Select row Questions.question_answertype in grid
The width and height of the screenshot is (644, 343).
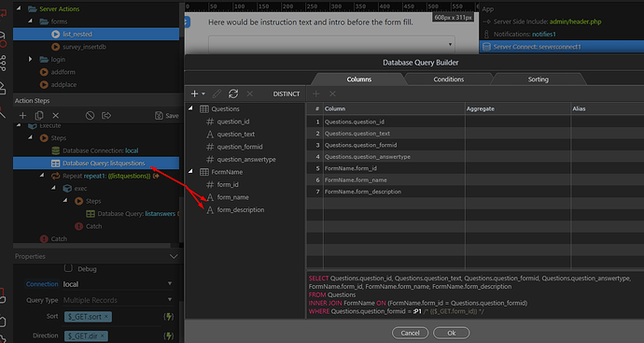click(x=475, y=157)
